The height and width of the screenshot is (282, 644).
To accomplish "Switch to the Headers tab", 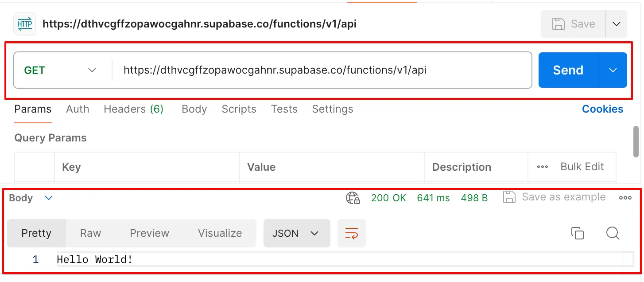I will (x=133, y=109).
